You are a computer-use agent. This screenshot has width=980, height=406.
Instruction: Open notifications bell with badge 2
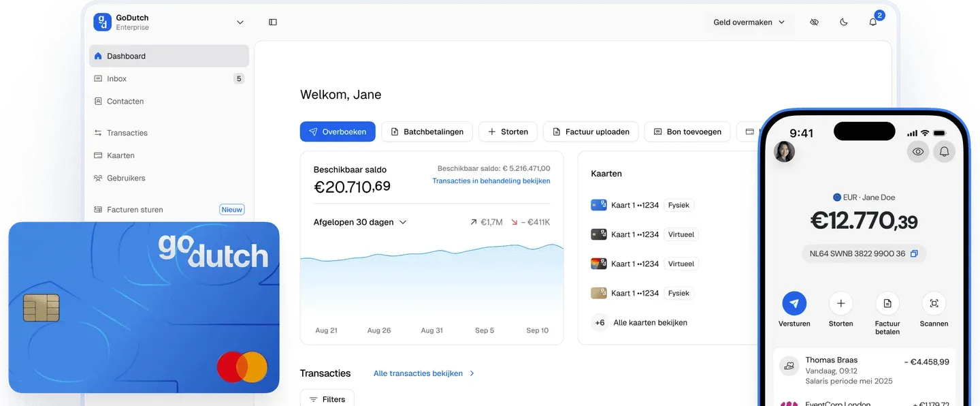[873, 22]
